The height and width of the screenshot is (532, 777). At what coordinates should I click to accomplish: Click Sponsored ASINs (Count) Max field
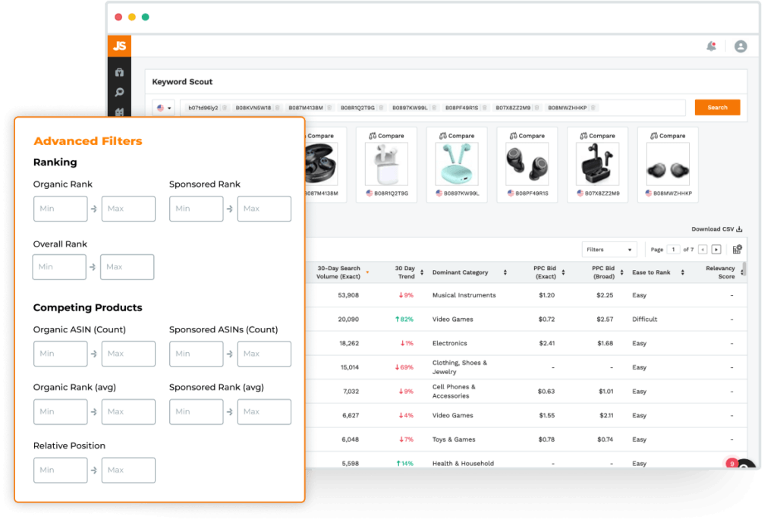pos(264,354)
